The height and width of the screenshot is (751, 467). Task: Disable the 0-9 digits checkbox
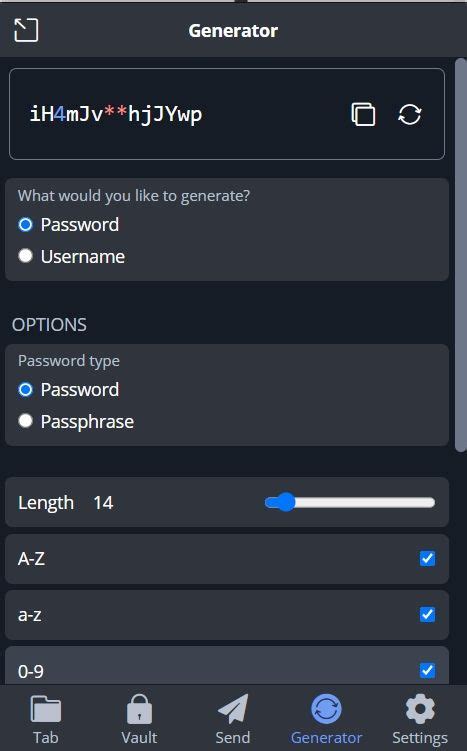[x=427, y=671]
